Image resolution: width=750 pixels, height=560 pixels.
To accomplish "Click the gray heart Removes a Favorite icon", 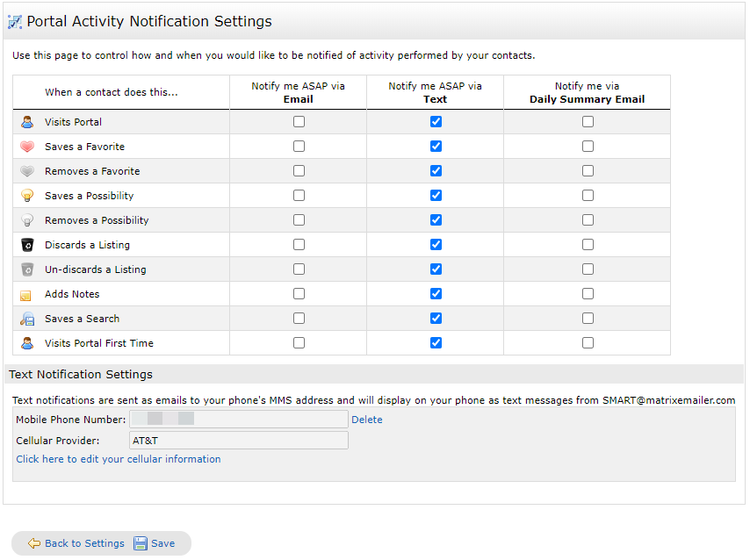I will (x=26, y=171).
